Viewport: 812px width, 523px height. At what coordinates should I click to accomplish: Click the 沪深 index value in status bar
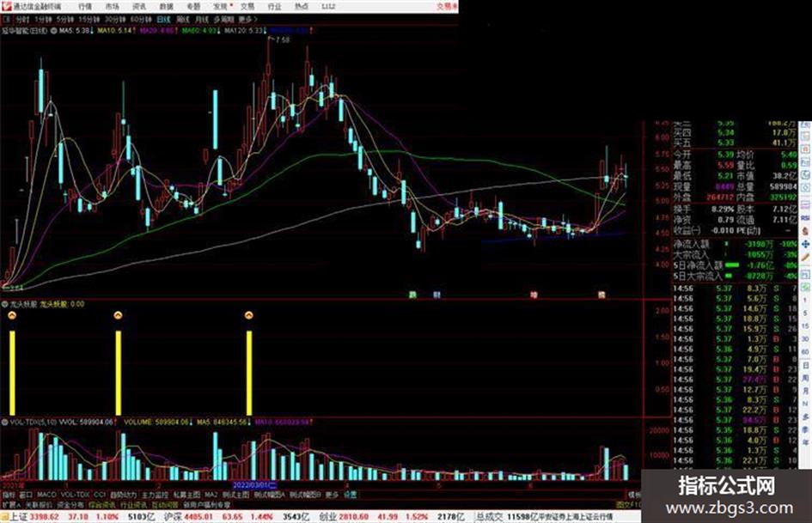[198, 517]
